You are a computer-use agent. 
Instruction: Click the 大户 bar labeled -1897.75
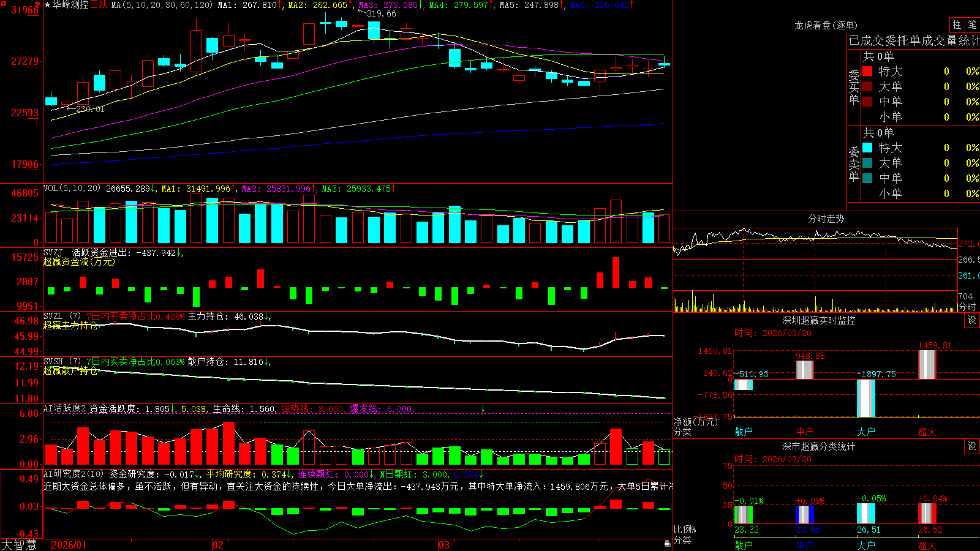click(x=866, y=398)
